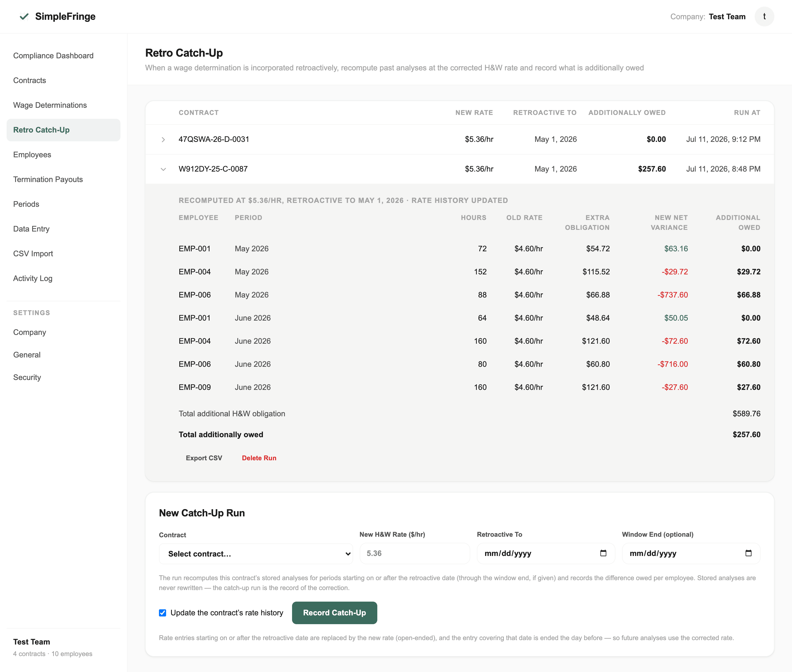Click the $589.76 total obligation value
Screen dimensions: 792x672
pyautogui.click(x=746, y=414)
